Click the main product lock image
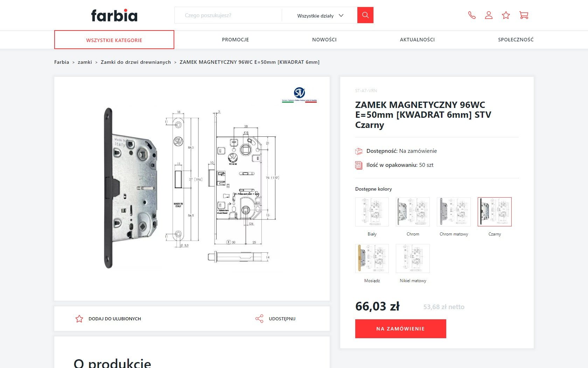Screen dimensions: 588x368 tap(192, 189)
